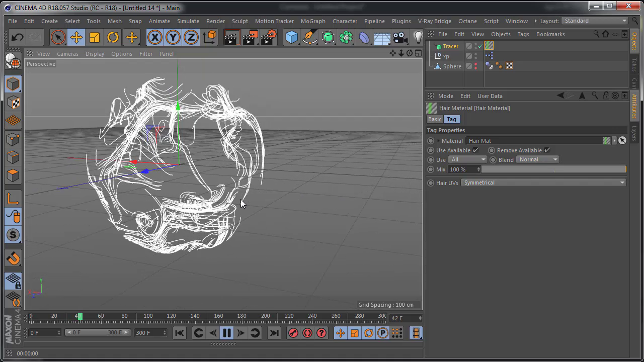This screenshot has height=362, width=644.
Task: Select the Tracer object in Object Manager
Action: click(x=450, y=46)
